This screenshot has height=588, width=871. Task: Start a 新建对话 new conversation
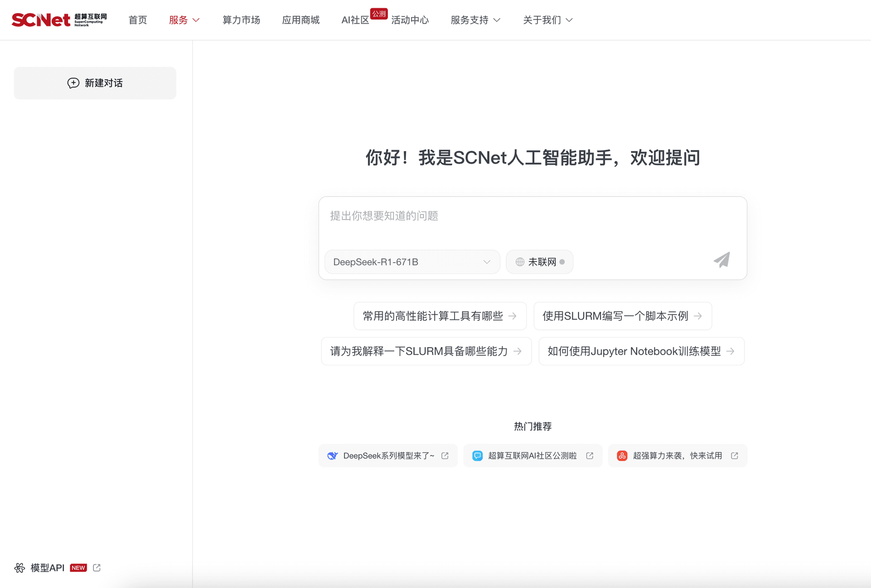[x=95, y=83]
